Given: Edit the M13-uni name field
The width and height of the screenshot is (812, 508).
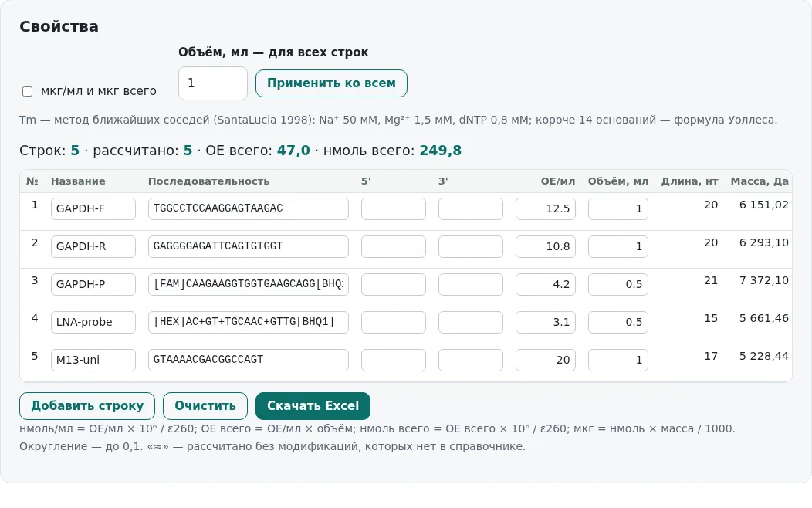Looking at the screenshot, I should pos(93,360).
